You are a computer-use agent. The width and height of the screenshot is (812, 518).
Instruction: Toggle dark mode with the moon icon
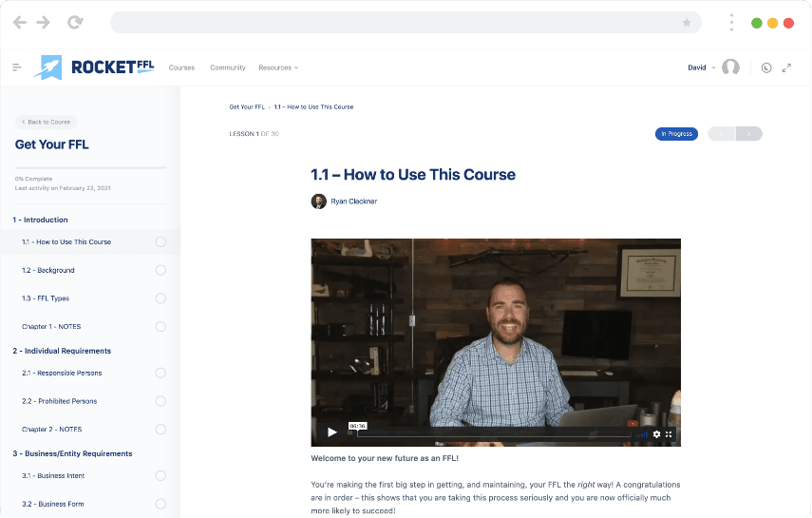point(766,67)
